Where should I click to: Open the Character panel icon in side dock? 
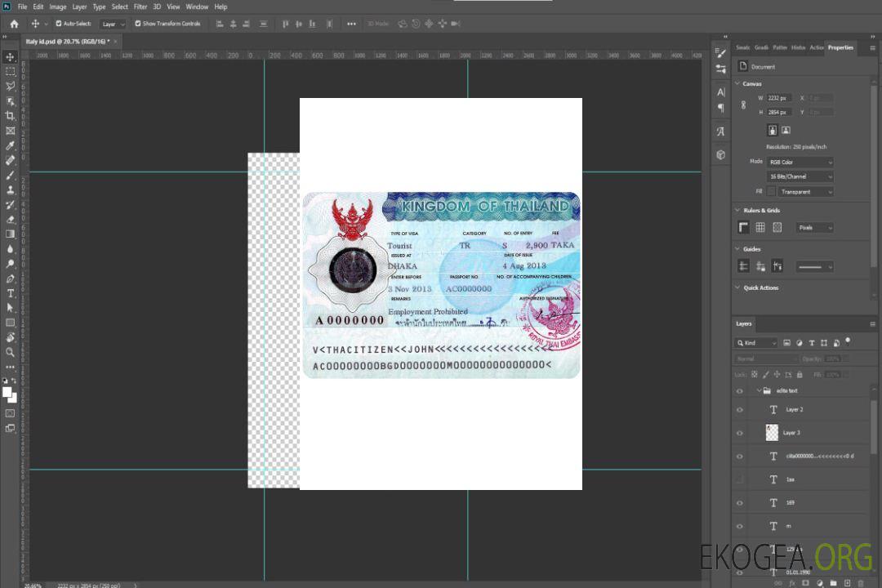720,91
